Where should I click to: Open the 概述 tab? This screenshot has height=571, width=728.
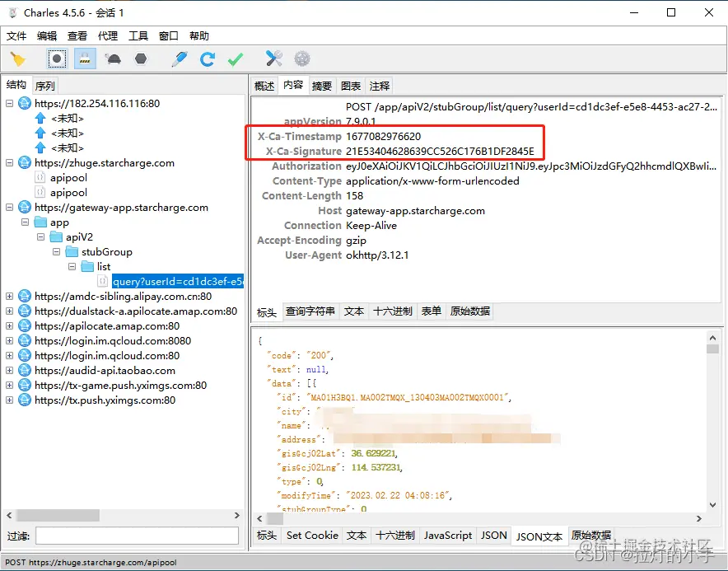[264, 86]
